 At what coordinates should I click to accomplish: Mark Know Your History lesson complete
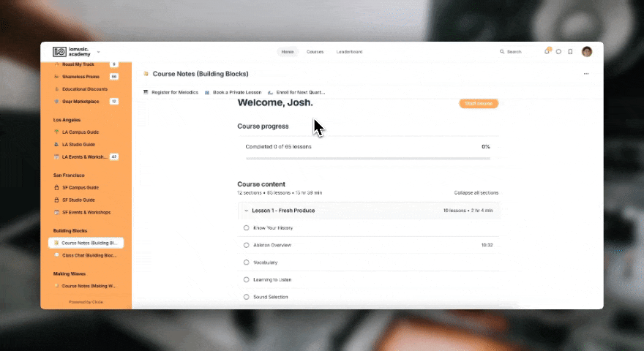click(x=247, y=228)
